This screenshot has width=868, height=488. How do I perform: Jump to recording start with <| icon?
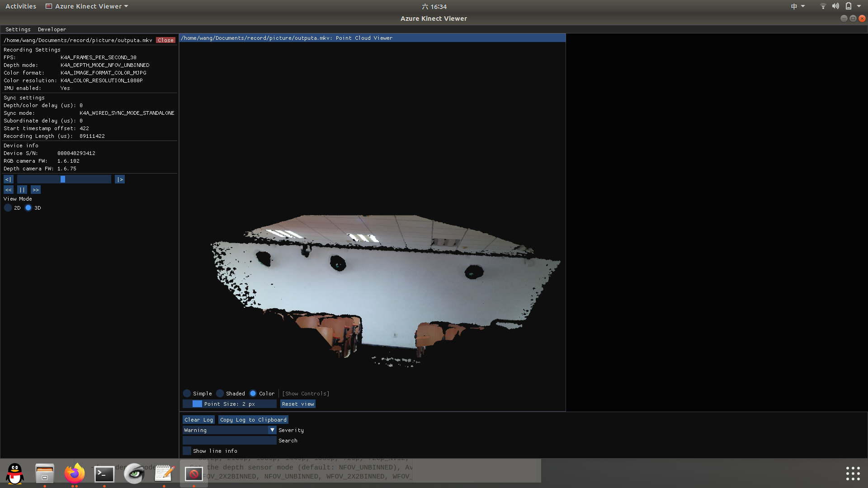pyautogui.click(x=8, y=179)
